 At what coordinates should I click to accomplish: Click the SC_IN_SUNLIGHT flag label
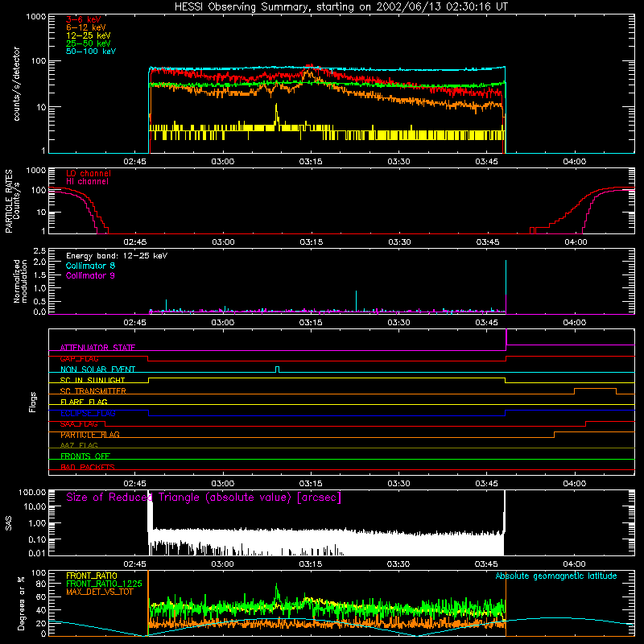(x=93, y=380)
